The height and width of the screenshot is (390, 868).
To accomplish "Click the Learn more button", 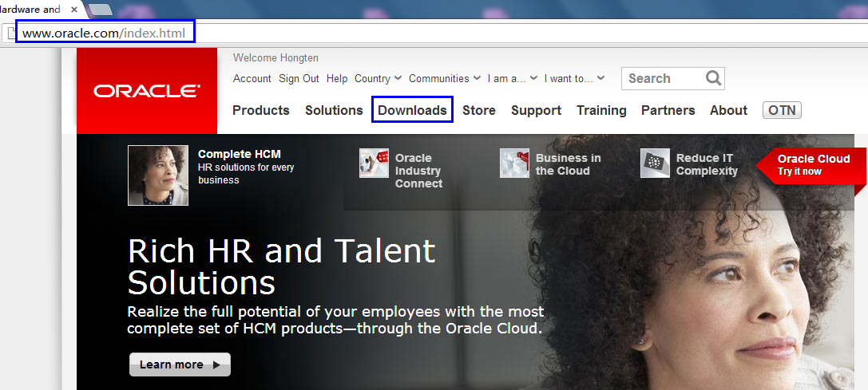I will click(x=180, y=364).
